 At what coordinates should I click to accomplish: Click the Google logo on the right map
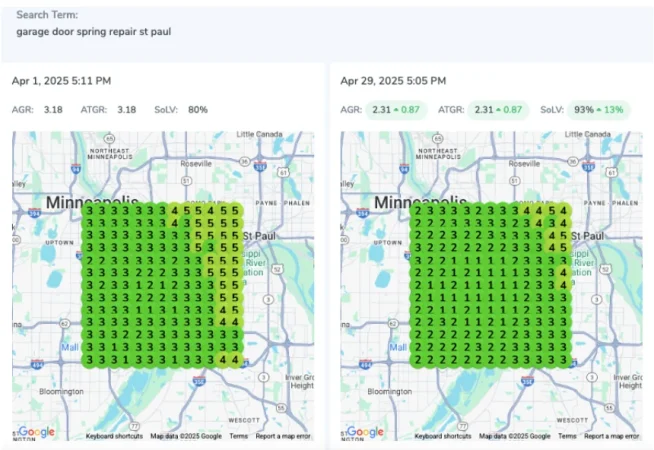[365, 432]
